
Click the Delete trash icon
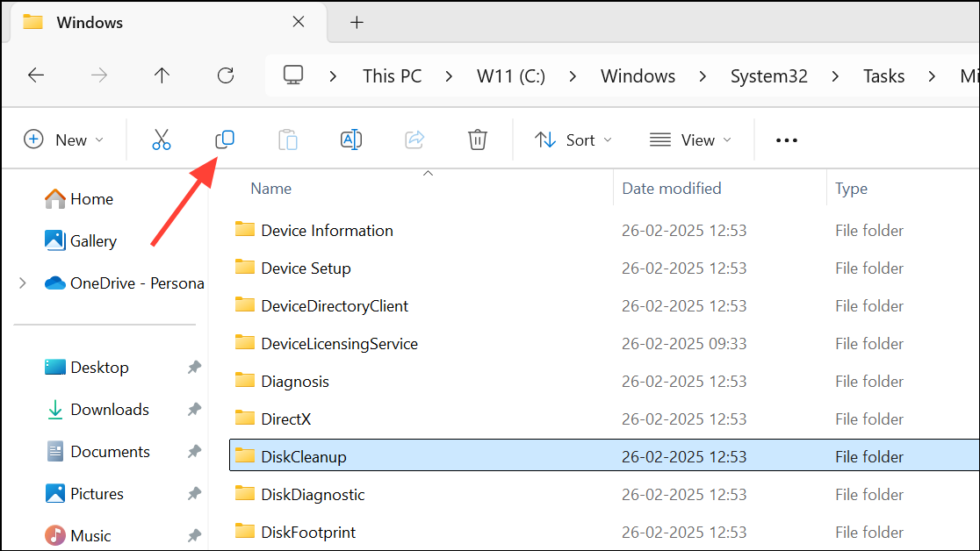tap(478, 140)
